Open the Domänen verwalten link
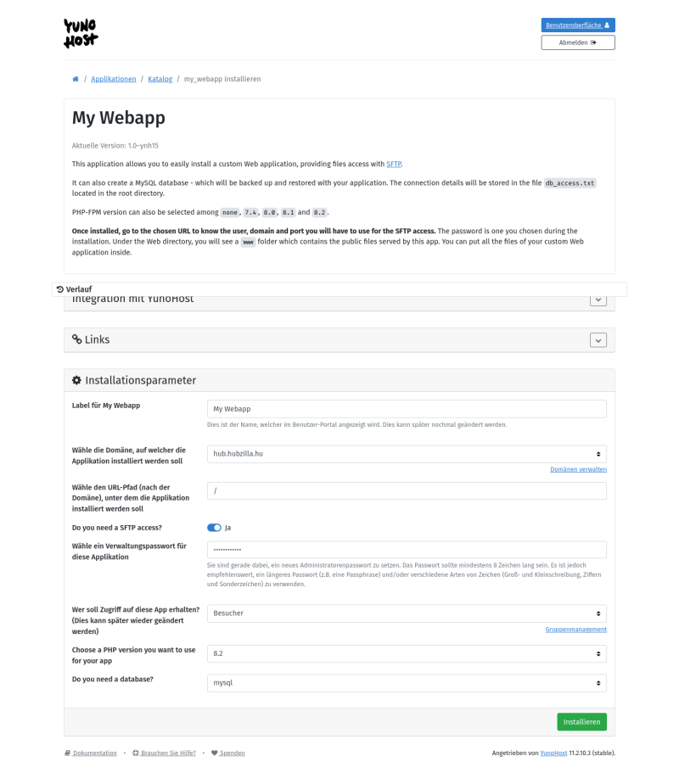This screenshot has height=784, width=679. coord(578,469)
